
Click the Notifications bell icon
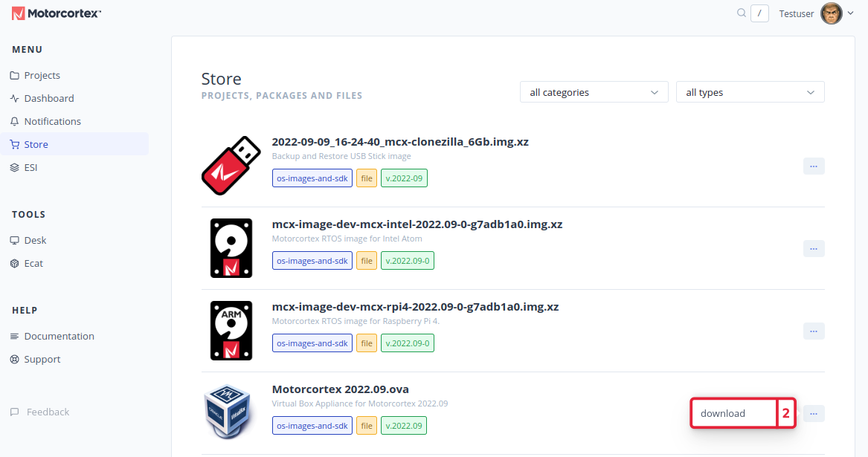click(x=14, y=122)
